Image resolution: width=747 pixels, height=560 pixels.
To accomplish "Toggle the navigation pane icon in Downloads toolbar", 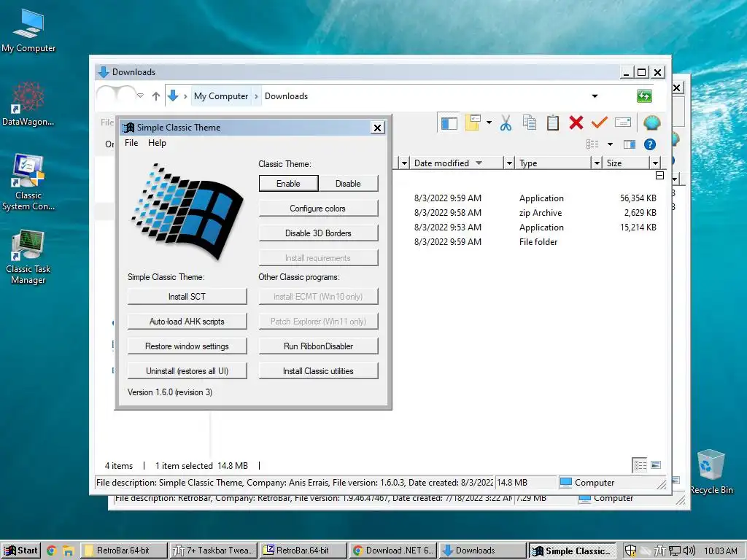I will (x=449, y=123).
